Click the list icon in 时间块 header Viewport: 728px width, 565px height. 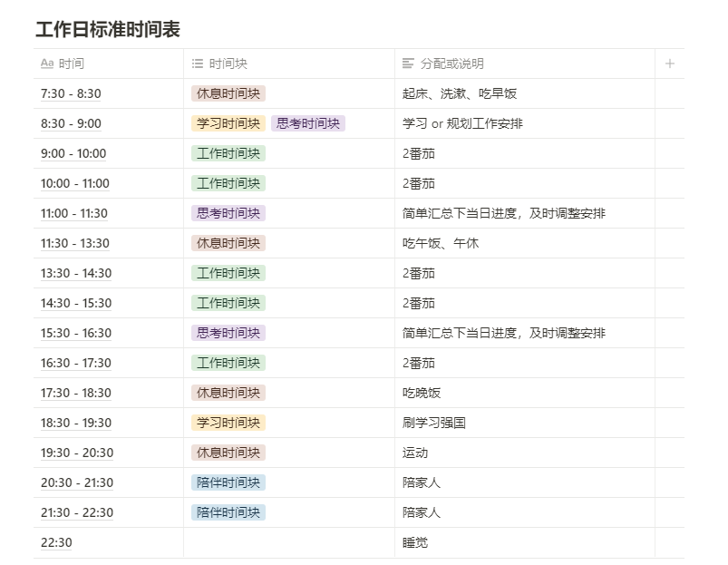click(x=198, y=63)
